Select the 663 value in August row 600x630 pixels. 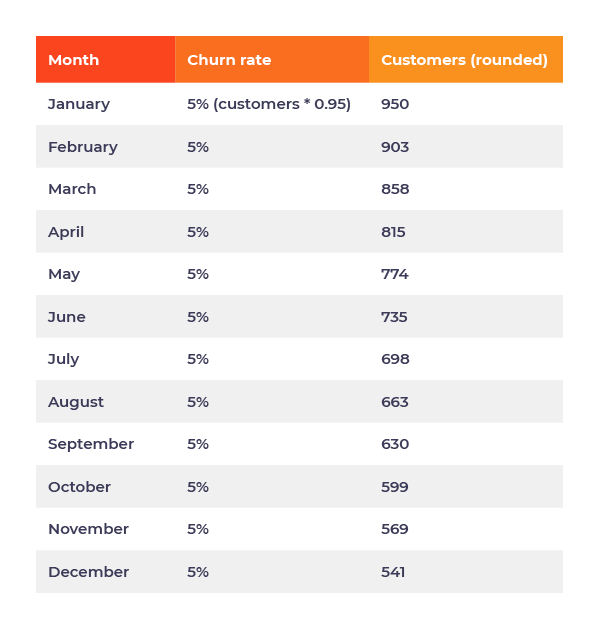coord(395,402)
